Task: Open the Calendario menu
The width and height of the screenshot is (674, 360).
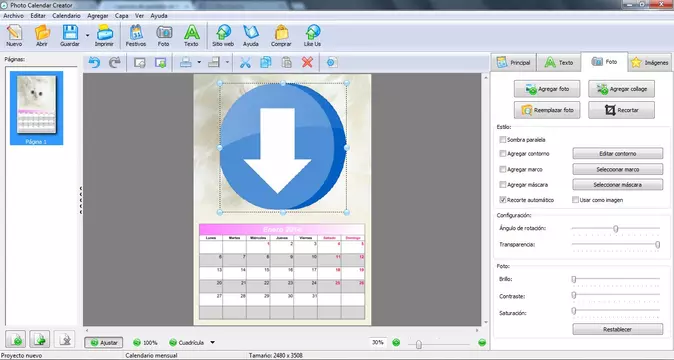Action: click(x=66, y=15)
